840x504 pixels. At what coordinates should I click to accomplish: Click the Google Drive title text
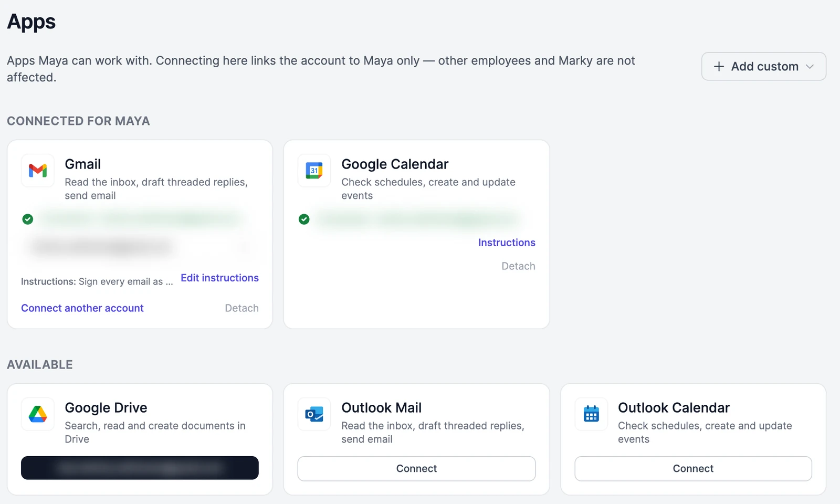click(106, 408)
